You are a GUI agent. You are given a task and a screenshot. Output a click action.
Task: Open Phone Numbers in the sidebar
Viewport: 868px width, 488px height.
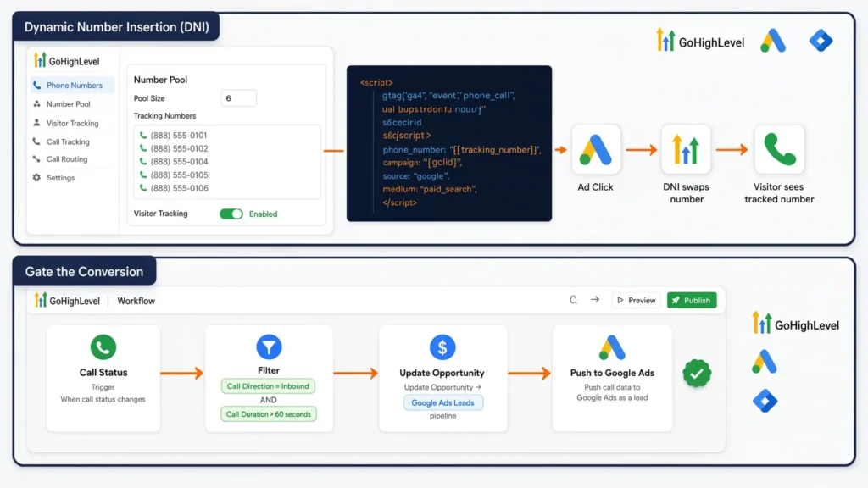pyautogui.click(x=73, y=86)
